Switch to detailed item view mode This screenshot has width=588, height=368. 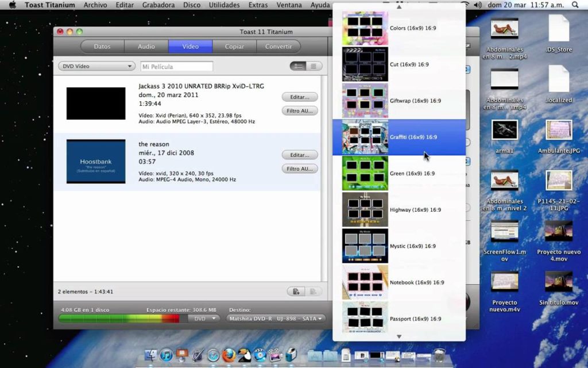point(298,66)
